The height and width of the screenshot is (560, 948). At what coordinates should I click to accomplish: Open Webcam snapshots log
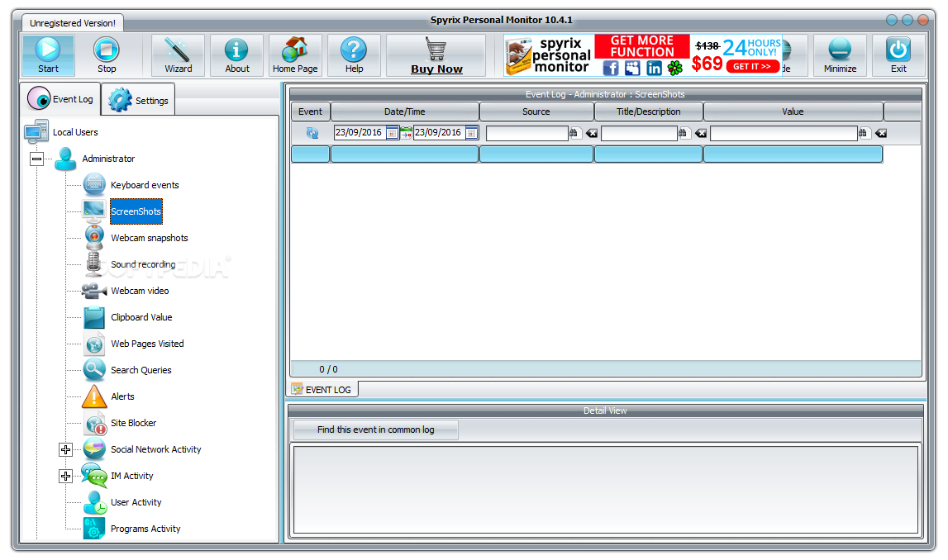(150, 238)
